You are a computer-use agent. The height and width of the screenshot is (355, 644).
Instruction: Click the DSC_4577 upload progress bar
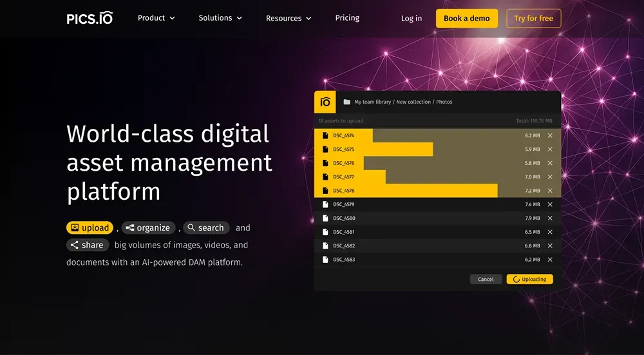(x=350, y=177)
